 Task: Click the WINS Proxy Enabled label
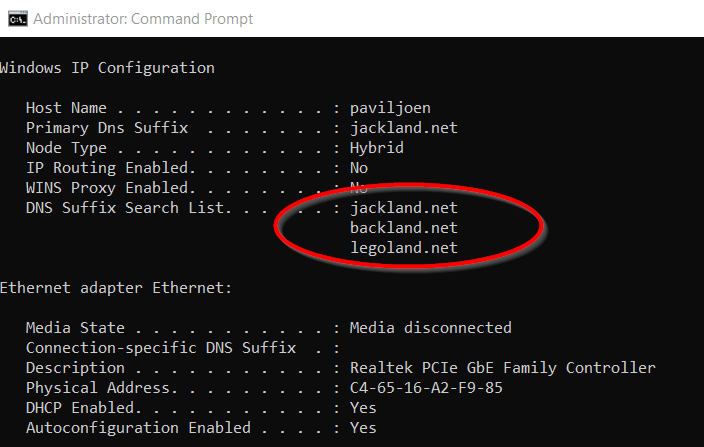(x=107, y=188)
